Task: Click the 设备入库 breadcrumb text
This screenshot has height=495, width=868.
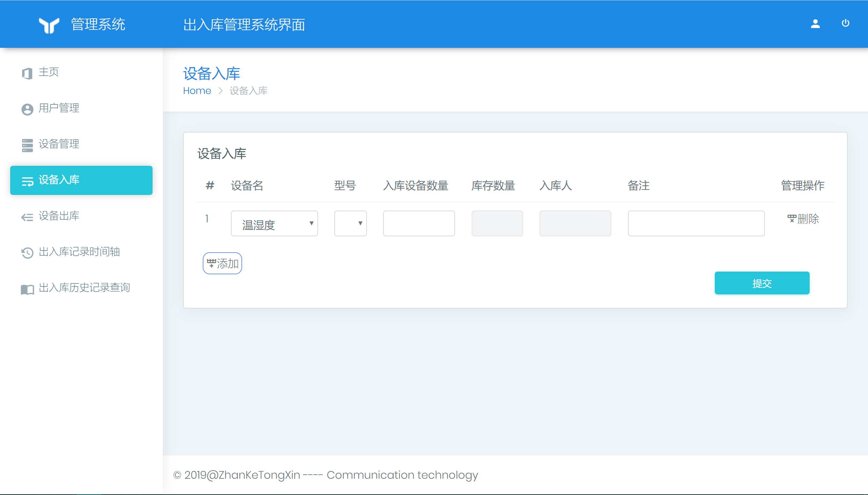Action: 249,91
